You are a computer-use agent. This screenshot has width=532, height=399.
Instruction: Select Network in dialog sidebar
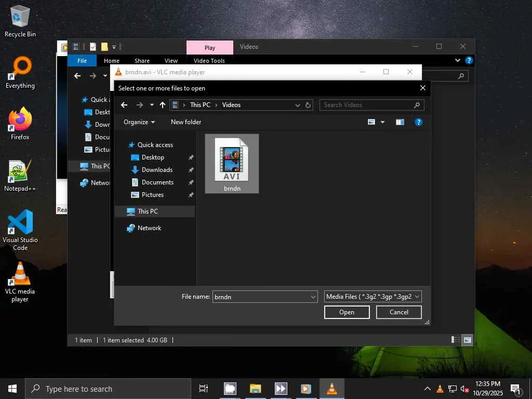149,228
